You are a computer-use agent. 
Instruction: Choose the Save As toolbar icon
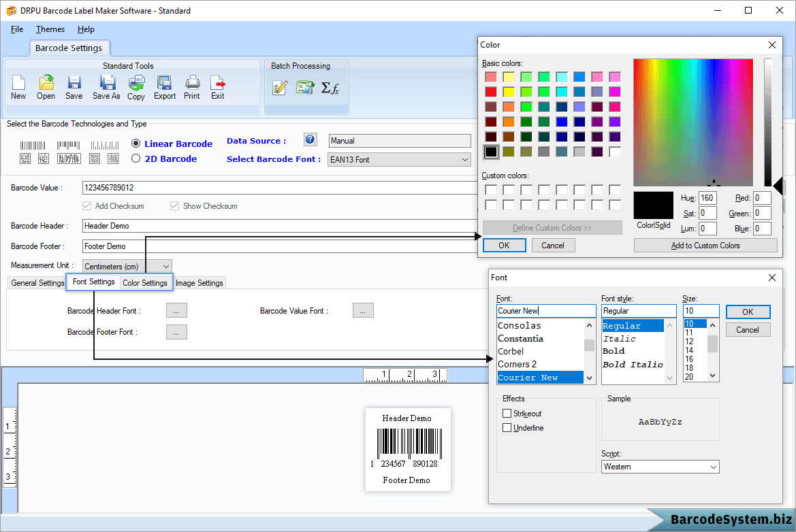[106, 87]
